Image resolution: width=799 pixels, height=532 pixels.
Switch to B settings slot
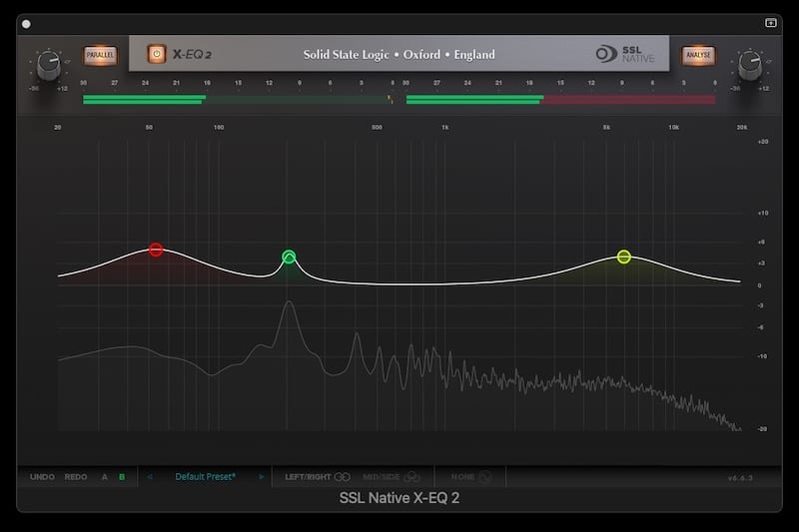(x=122, y=477)
